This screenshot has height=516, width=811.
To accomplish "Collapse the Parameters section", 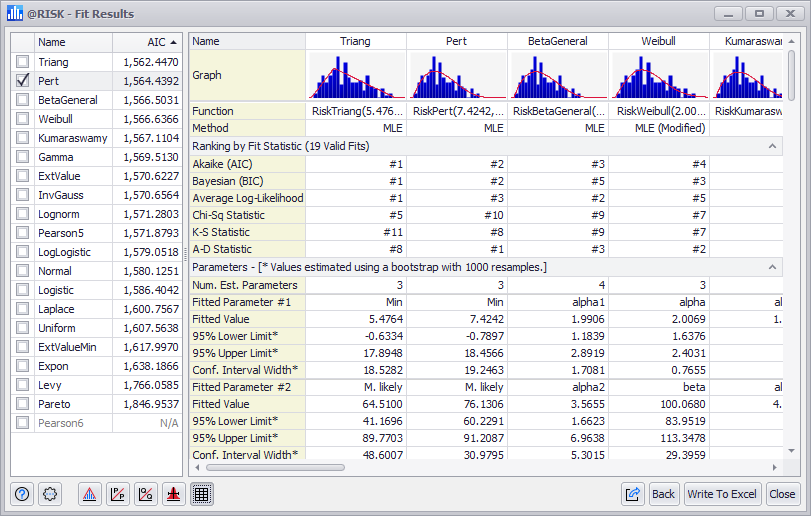I will (772, 267).
